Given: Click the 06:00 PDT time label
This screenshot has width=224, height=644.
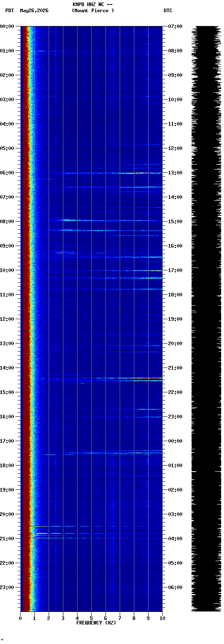Looking at the screenshot, I should [7, 172].
